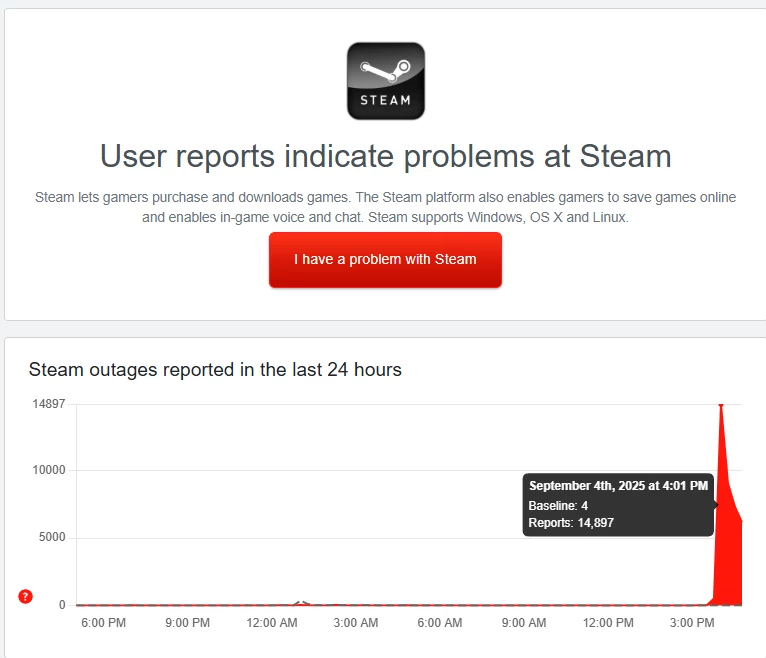Click the "Steam outages reported in the last 24 hours" title

tap(215, 370)
